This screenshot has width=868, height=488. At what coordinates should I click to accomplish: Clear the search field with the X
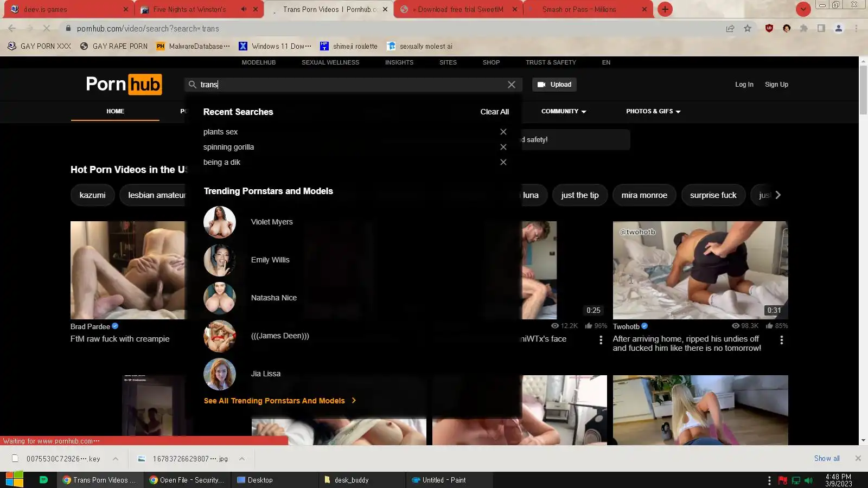[512, 85]
